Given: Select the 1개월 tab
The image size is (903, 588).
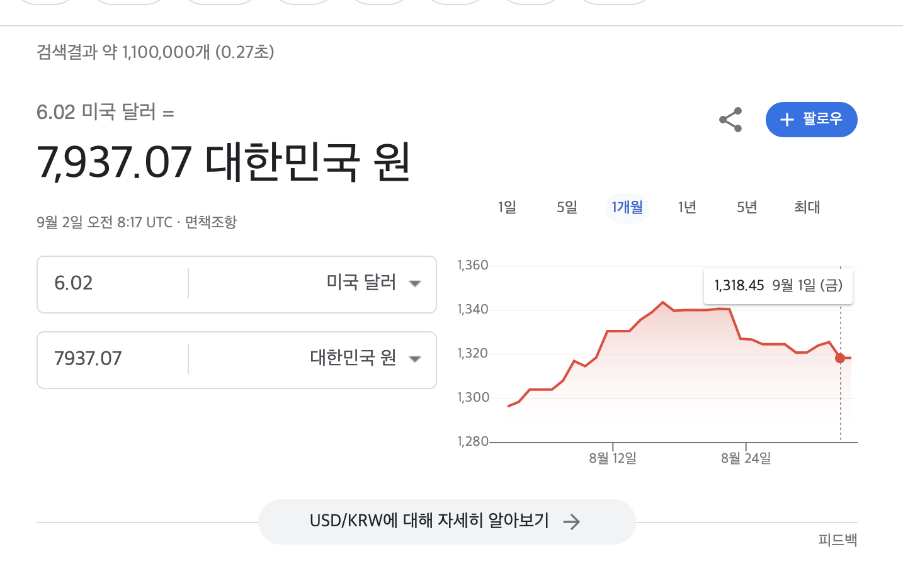Looking at the screenshot, I should click(x=627, y=207).
